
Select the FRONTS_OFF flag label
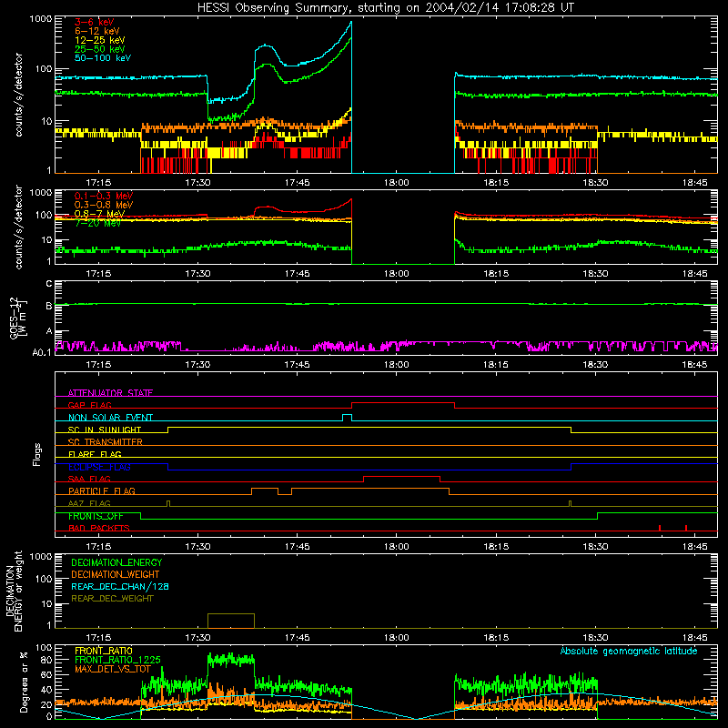pyautogui.click(x=96, y=516)
